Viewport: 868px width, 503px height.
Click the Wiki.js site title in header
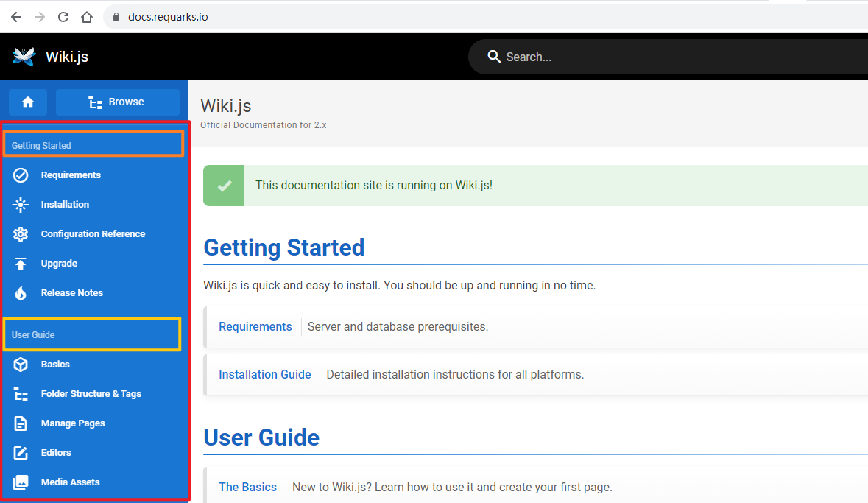67,57
